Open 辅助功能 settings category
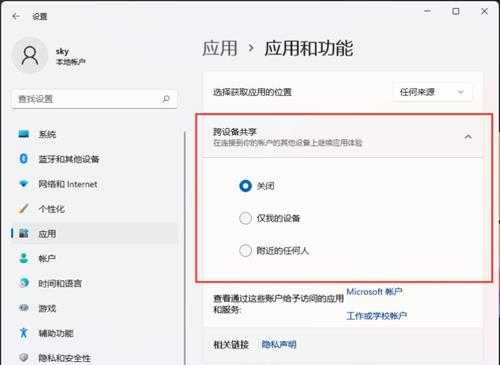The image size is (500, 365). point(94,333)
